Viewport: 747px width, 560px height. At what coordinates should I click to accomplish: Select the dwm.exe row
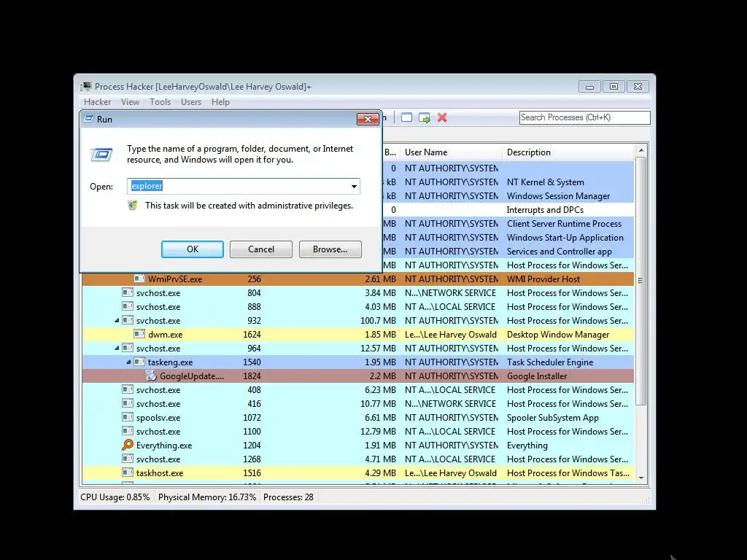pyautogui.click(x=357, y=334)
